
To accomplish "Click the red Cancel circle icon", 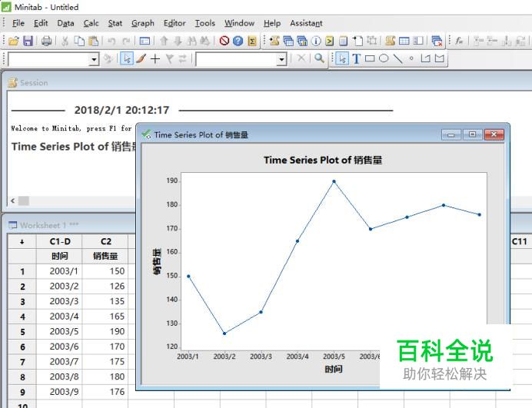I will [x=224, y=41].
